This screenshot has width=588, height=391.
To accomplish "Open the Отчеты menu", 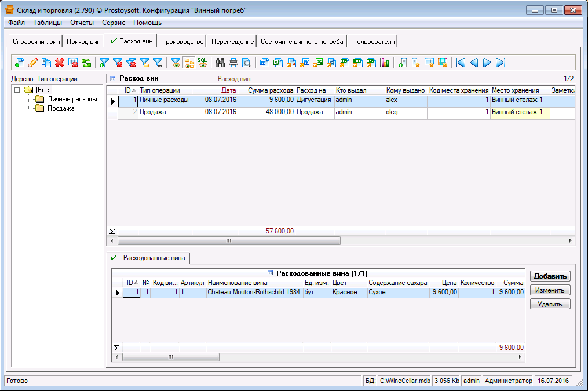I will (x=82, y=23).
